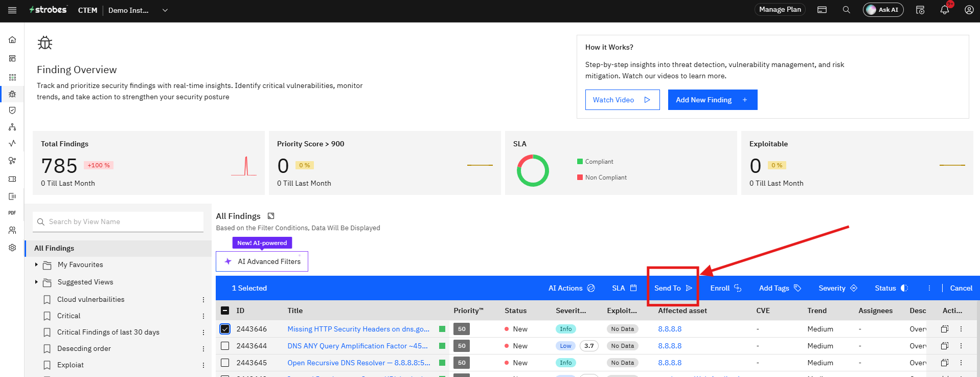Go to Home in sidebar
The height and width of the screenshot is (377, 980).
tap(12, 39)
